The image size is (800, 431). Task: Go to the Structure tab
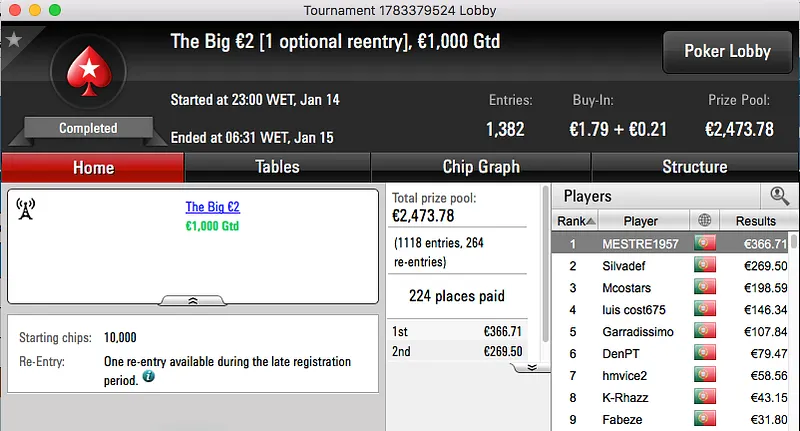tap(694, 167)
